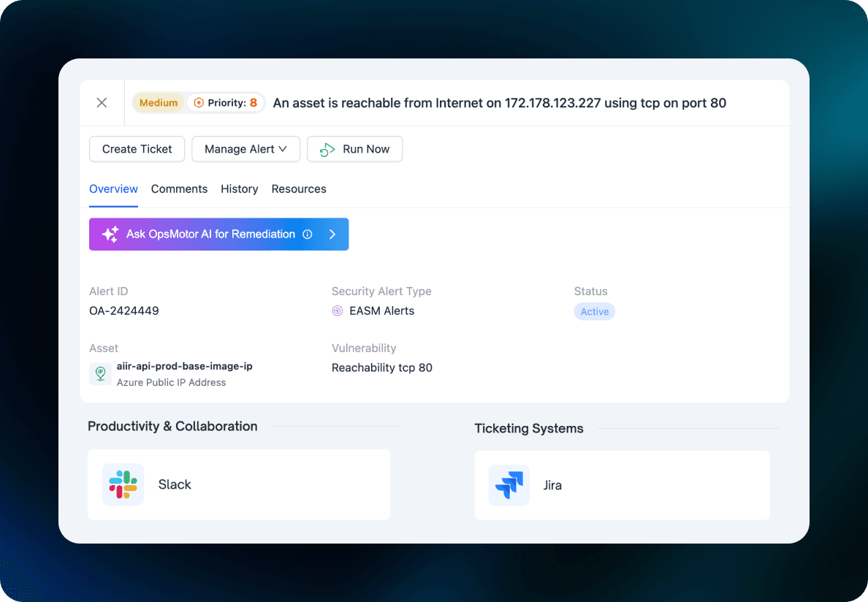Click the info icon on AI banner
Screen dimensions: 868x602
(307, 234)
